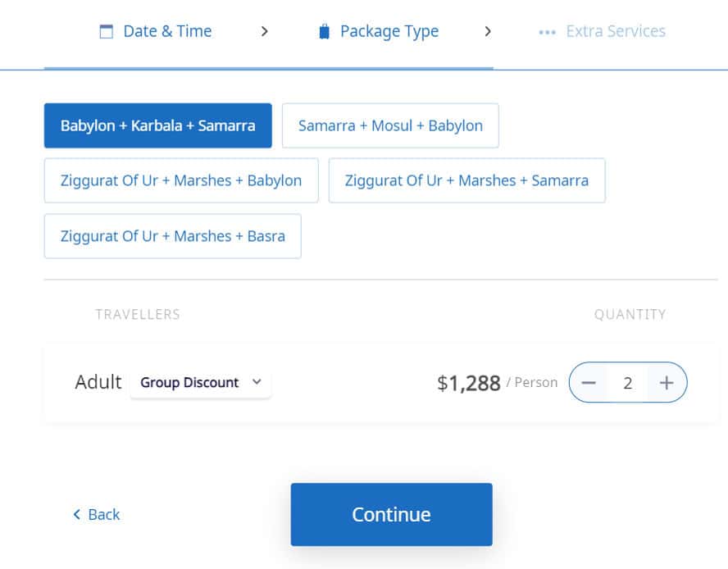Viewport: 728px width, 569px height.
Task: Choose Ziggurat Of Ur + Marshes + Basra
Action: point(173,236)
